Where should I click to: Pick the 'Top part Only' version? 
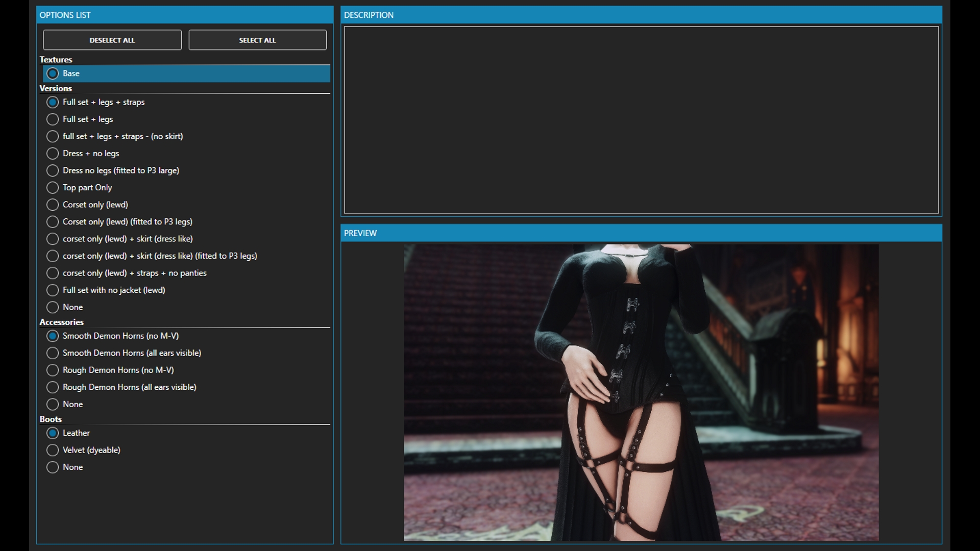pos(79,188)
